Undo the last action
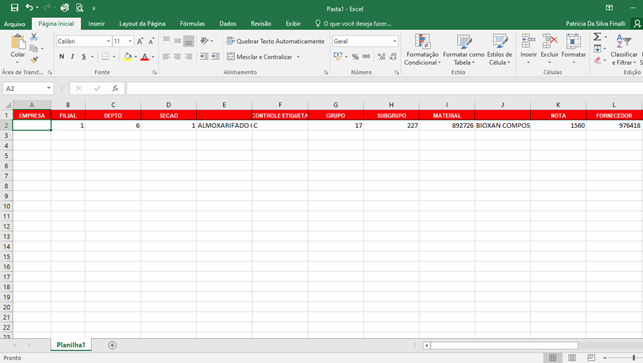This screenshot has height=363, width=643. click(29, 8)
